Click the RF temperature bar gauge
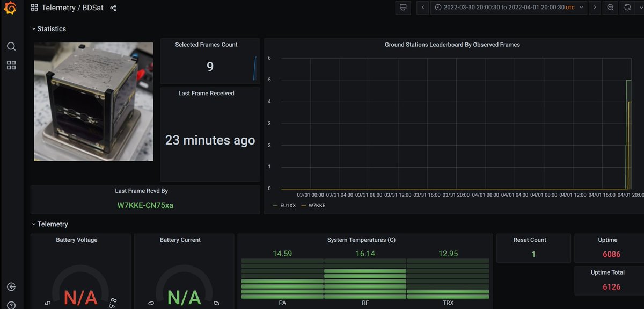This screenshot has height=309, width=644. click(365, 278)
